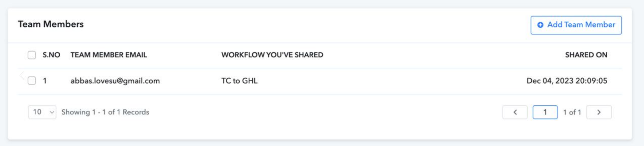Click the Team Member Email column header
The image size is (644, 146).
[x=109, y=55]
